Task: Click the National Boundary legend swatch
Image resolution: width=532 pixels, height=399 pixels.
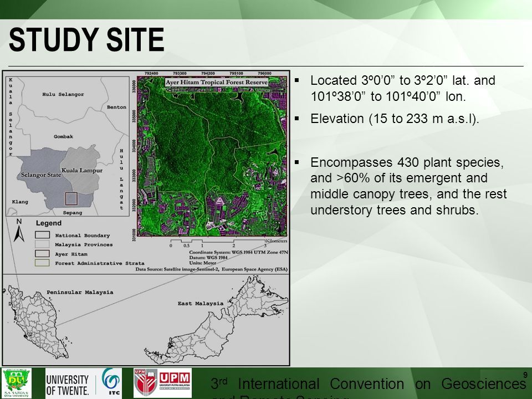Action: tap(43, 235)
